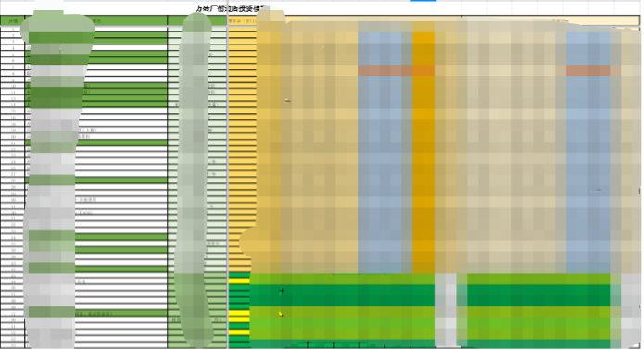Click the green header of the wide second column

pos(96,20)
